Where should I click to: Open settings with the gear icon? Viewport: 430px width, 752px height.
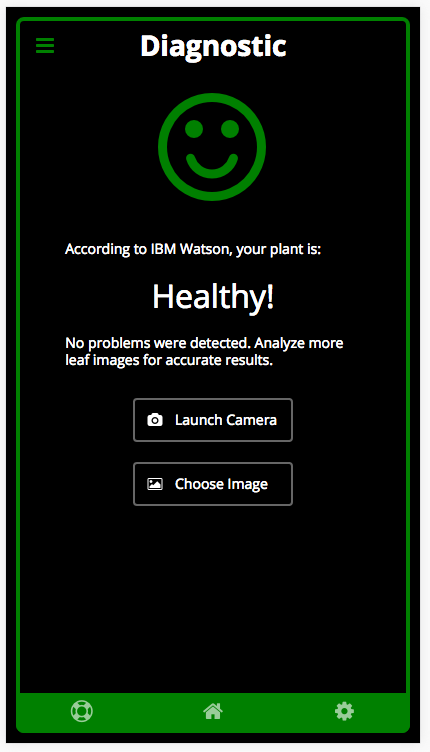tap(344, 711)
